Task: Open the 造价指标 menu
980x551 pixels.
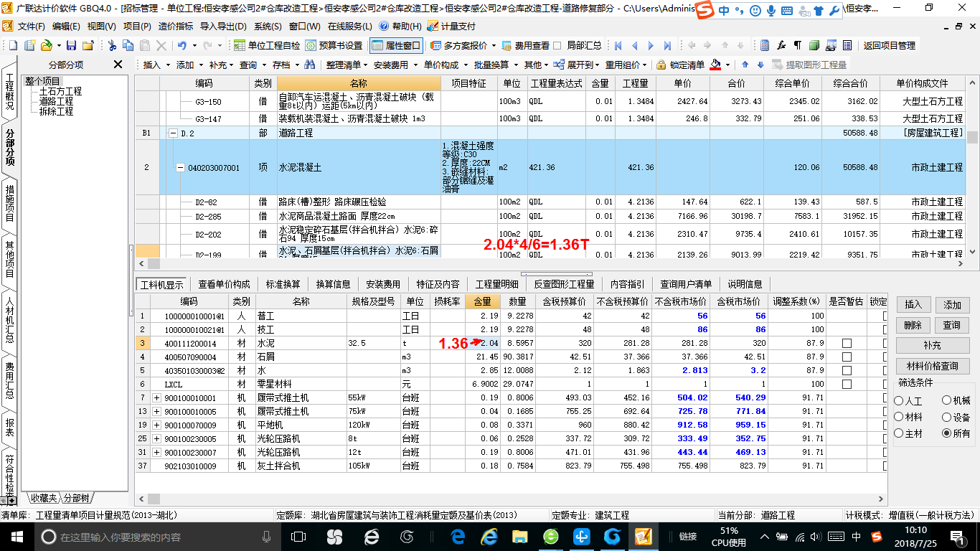Action: click(175, 26)
